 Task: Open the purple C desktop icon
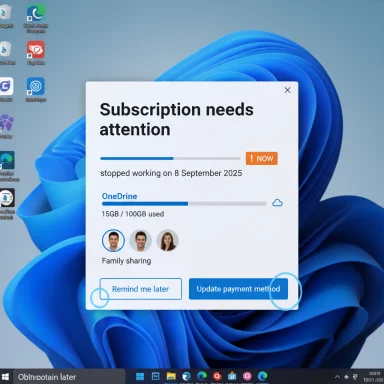(x=6, y=86)
